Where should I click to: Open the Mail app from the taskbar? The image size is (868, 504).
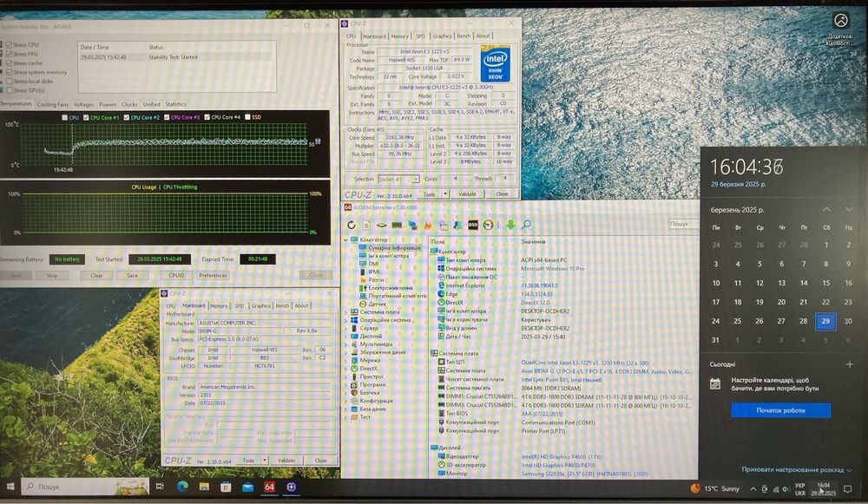point(247,487)
